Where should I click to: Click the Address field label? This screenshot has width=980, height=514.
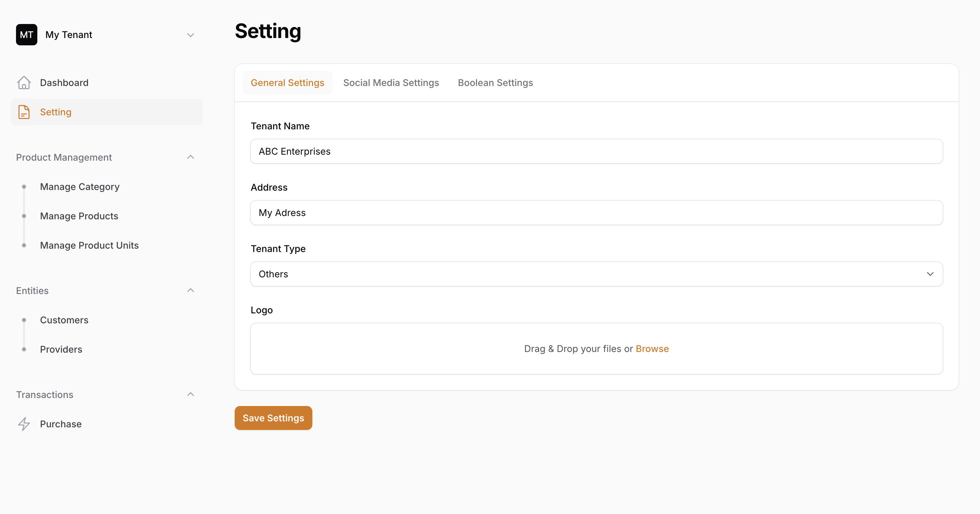click(x=269, y=187)
